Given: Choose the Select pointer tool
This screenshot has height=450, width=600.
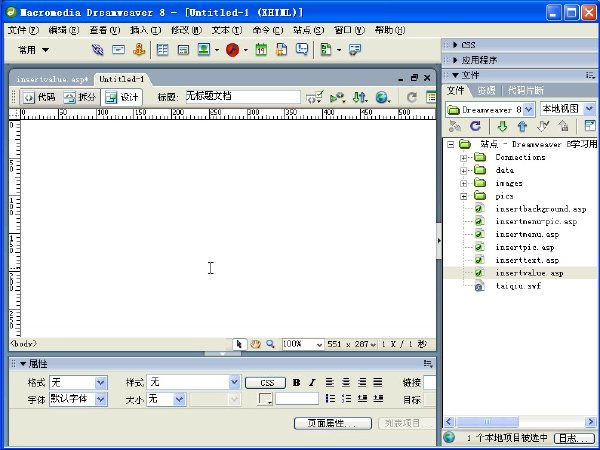Looking at the screenshot, I should (240, 344).
